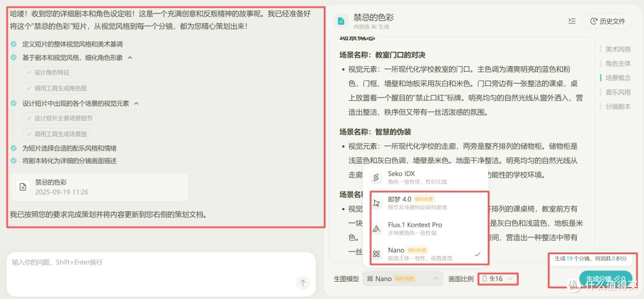Viewport: 644px width, 299px height.
Task: Click the heading 场景名称:智慧的伪装
Action: pyautogui.click(x=375, y=132)
